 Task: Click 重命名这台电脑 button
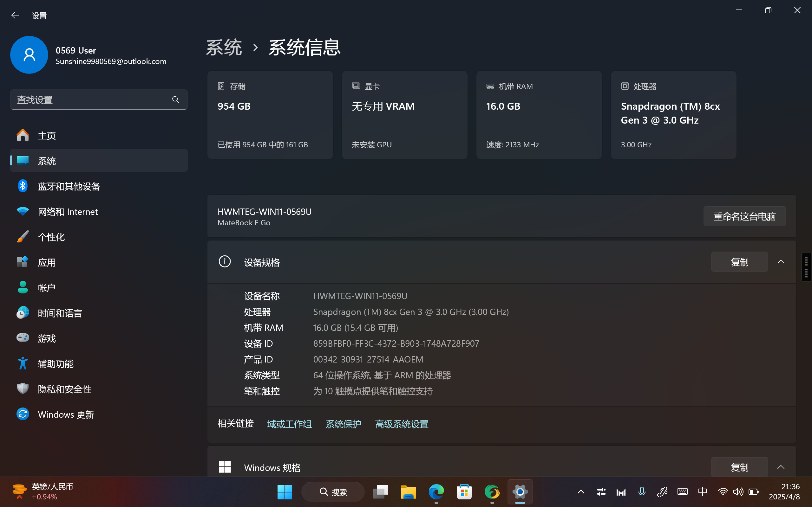pos(744,216)
